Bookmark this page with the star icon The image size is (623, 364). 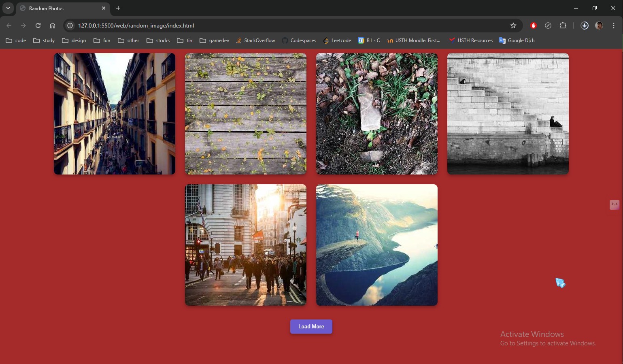pyautogui.click(x=513, y=26)
